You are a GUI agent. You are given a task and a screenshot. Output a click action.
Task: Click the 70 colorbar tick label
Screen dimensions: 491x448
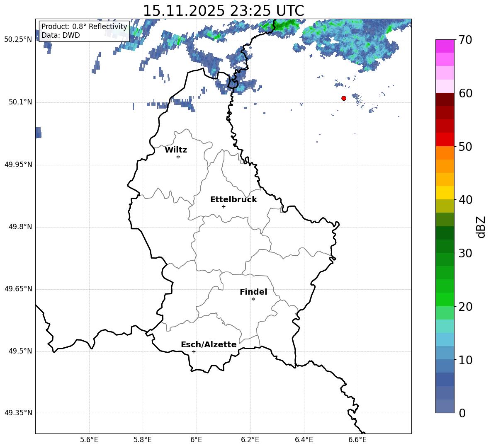(466, 40)
